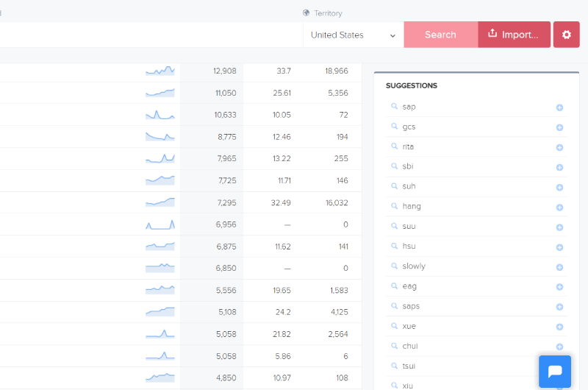
Task: Click the value 18,966 in the table
Action: click(337, 71)
